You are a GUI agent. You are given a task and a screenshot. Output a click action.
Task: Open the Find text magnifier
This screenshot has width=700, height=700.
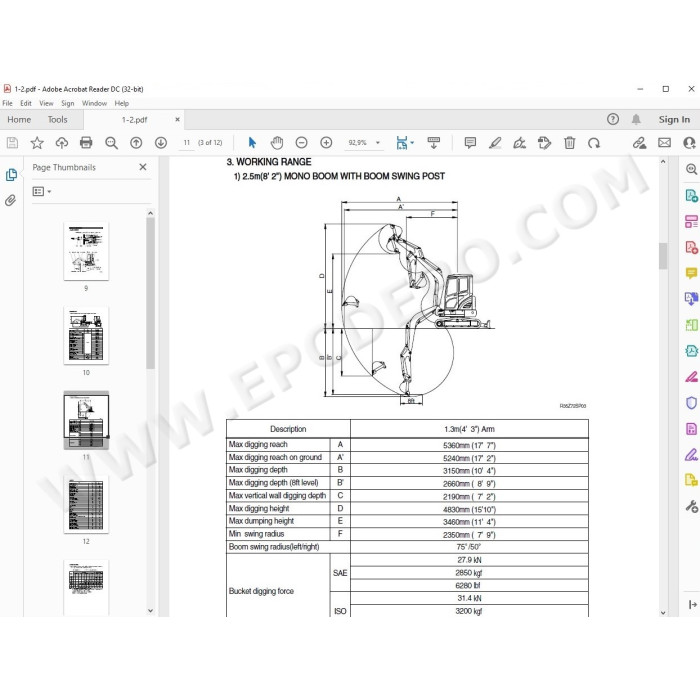coord(111,143)
